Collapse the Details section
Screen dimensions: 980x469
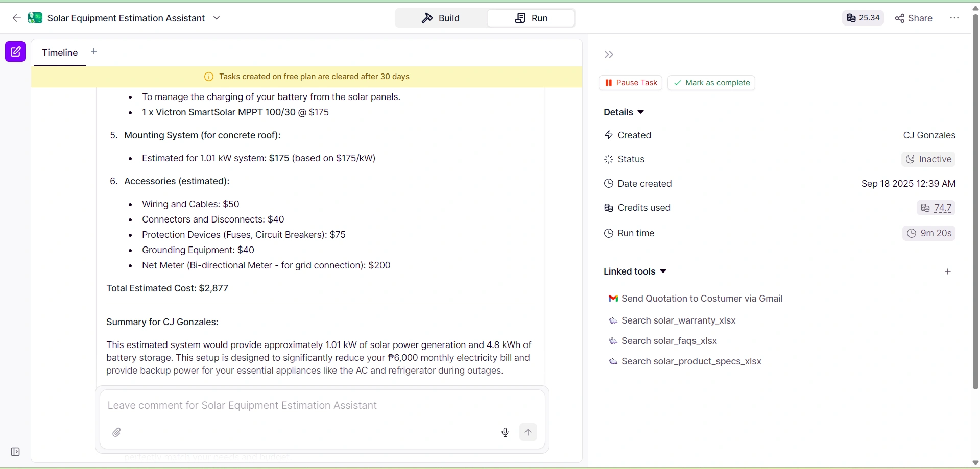click(x=641, y=112)
